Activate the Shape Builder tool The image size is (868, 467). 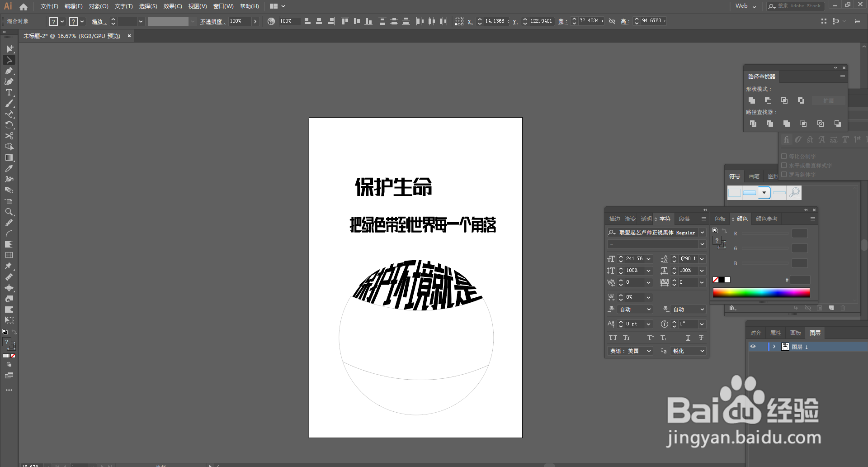pyautogui.click(x=9, y=147)
